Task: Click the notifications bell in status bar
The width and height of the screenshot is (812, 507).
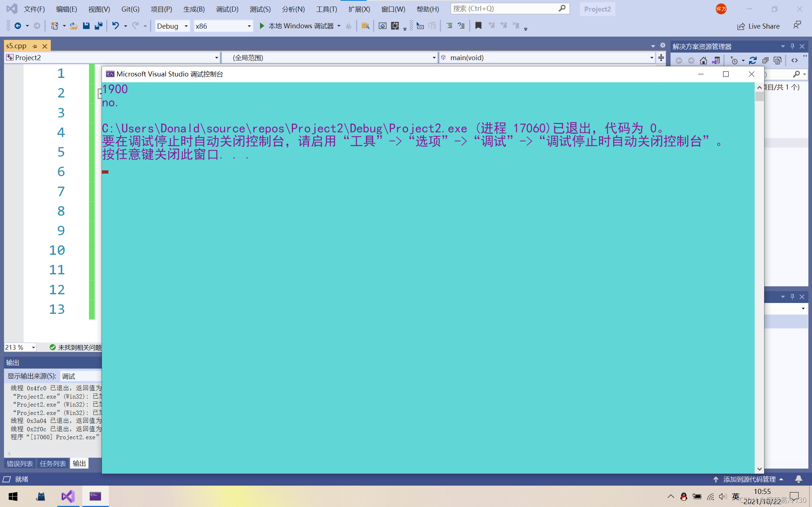Action: 799,479
